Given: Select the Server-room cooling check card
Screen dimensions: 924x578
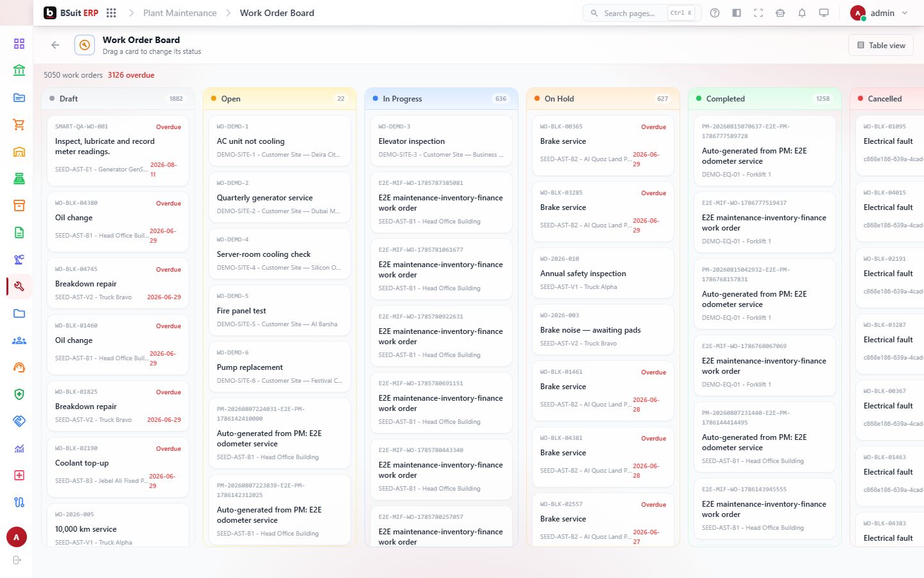Looking at the screenshot, I should pos(280,254).
